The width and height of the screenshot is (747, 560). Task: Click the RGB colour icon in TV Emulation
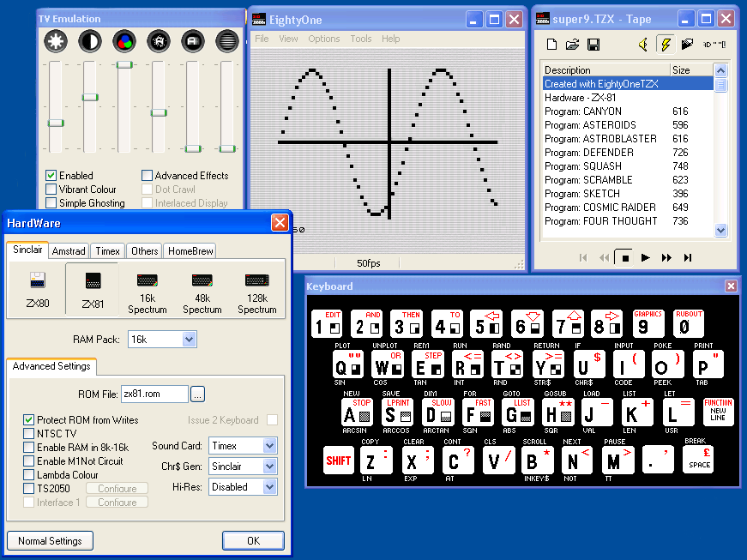point(124,41)
